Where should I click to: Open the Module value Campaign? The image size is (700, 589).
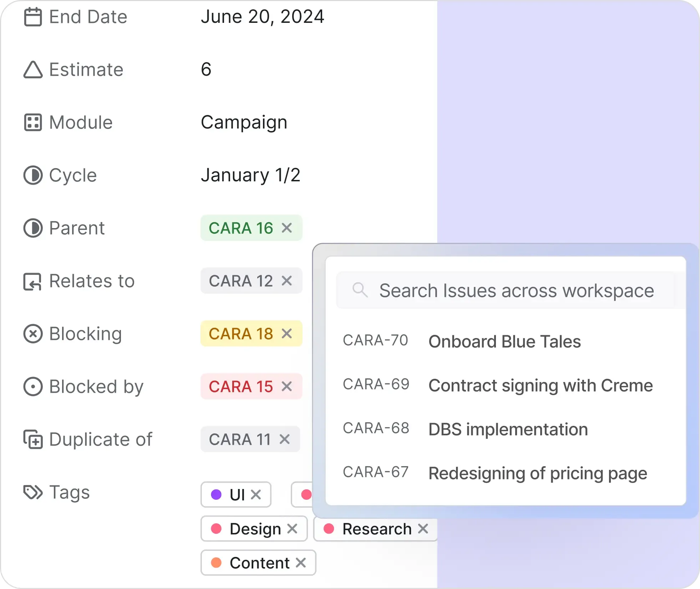pos(244,122)
